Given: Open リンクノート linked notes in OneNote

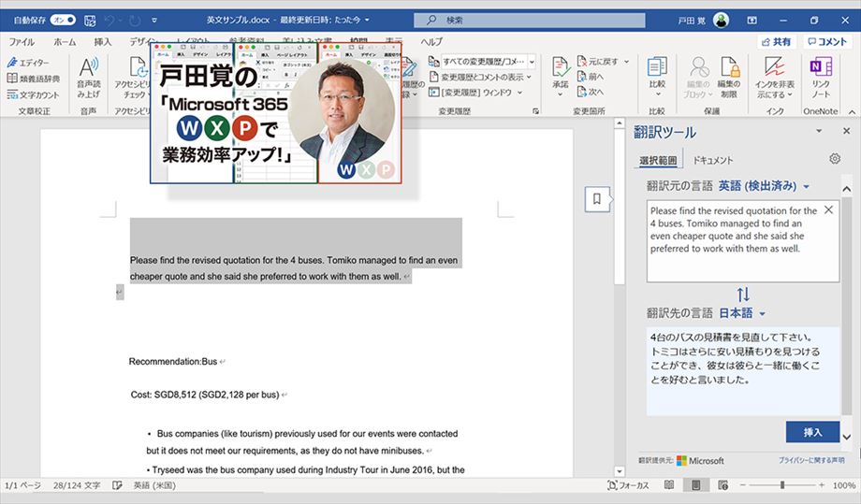Looking at the screenshot, I should click(x=821, y=78).
